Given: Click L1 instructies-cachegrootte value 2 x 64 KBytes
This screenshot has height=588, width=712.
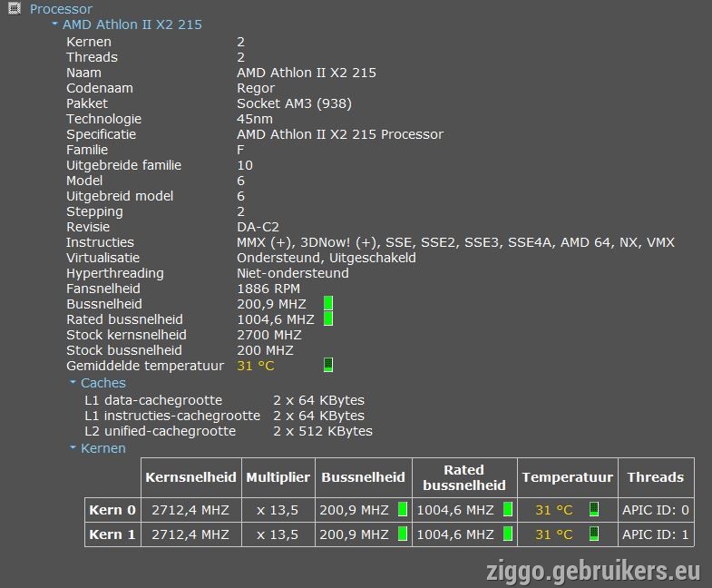Looking at the screenshot, I should tap(318, 416).
